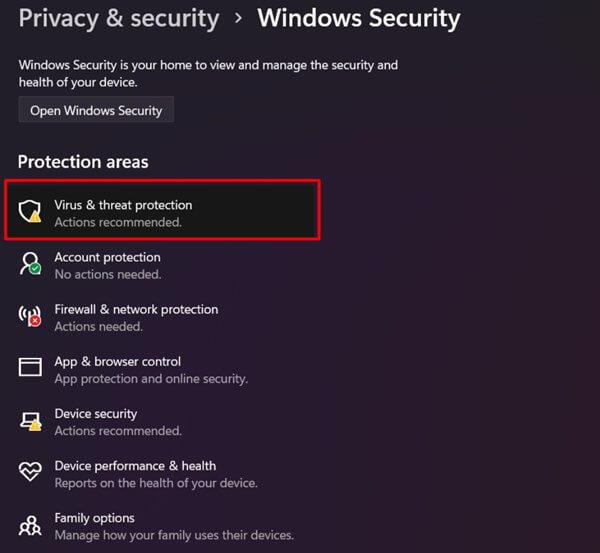This screenshot has height=553, width=600.
Task: Select App & browser control text
Action: click(117, 361)
